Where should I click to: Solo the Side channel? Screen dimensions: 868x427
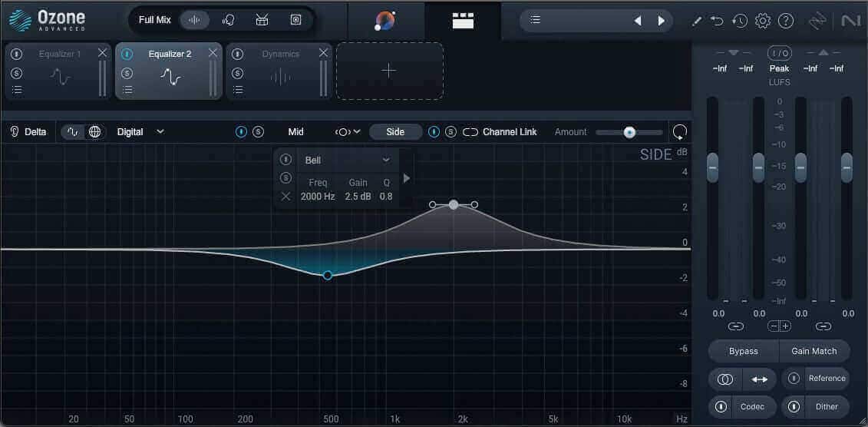tap(451, 132)
